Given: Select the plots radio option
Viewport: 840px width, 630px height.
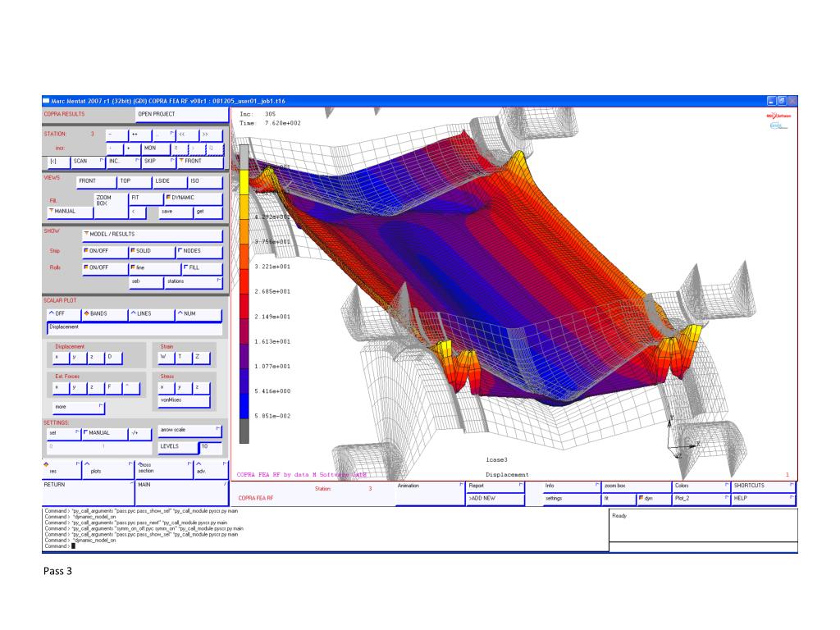Looking at the screenshot, I should [107, 469].
